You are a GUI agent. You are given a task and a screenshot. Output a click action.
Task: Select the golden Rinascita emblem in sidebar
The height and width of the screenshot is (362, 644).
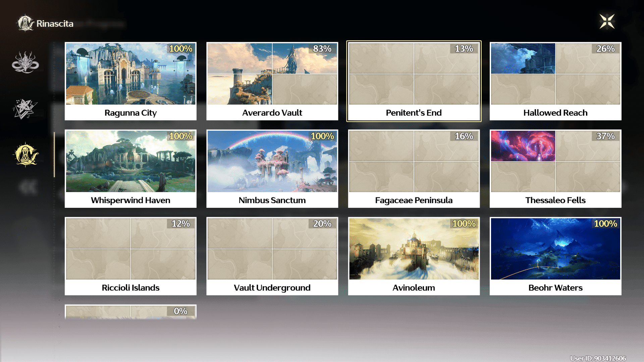tap(26, 155)
